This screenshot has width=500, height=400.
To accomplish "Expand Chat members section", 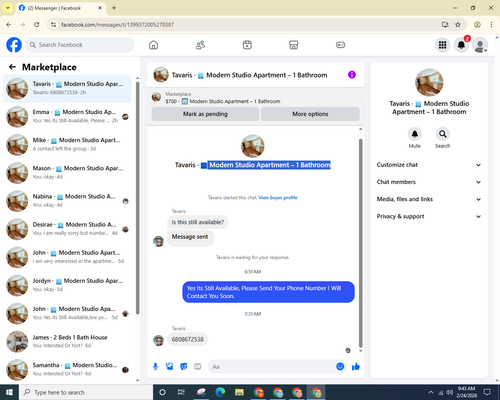I will [429, 182].
